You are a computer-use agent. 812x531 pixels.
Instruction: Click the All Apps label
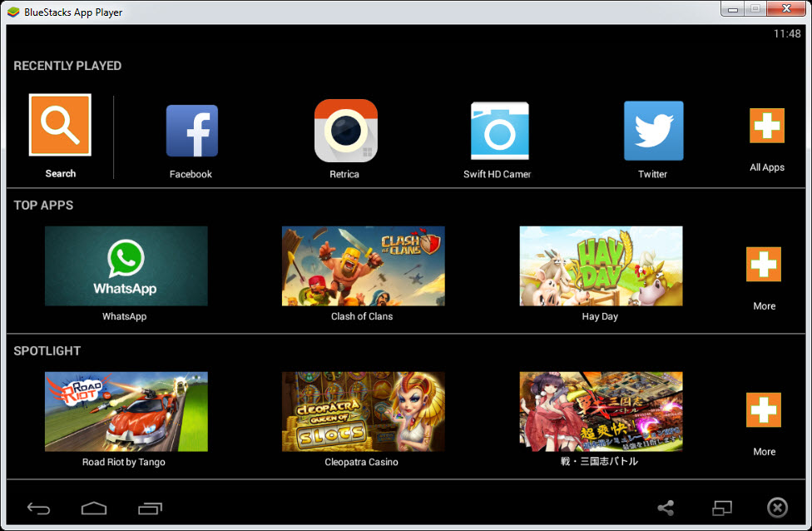click(767, 167)
